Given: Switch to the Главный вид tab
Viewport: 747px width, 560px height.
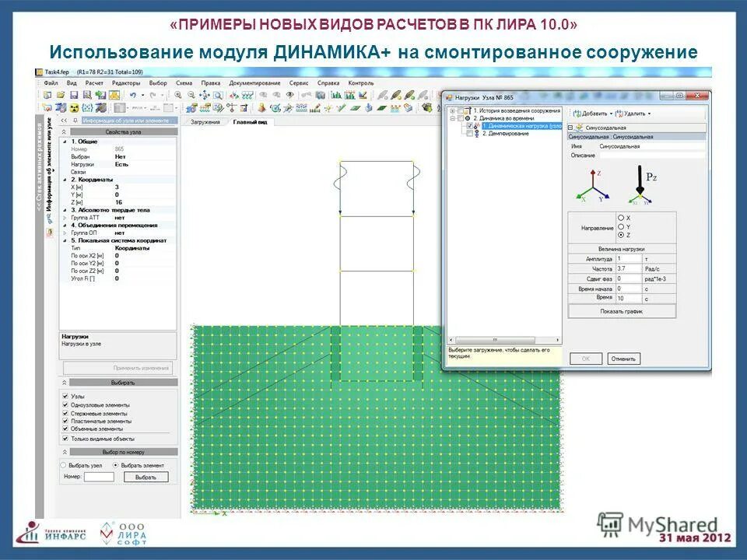Looking at the screenshot, I should click(x=250, y=122).
